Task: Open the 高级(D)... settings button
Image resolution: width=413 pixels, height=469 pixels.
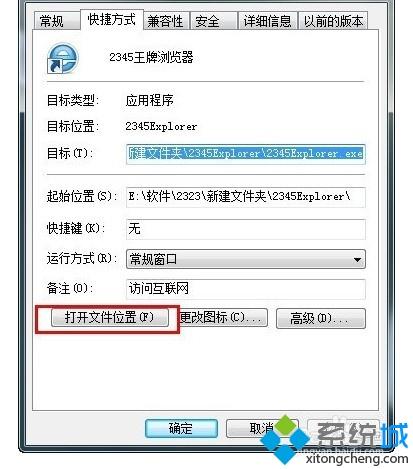Action: tap(321, 318)
